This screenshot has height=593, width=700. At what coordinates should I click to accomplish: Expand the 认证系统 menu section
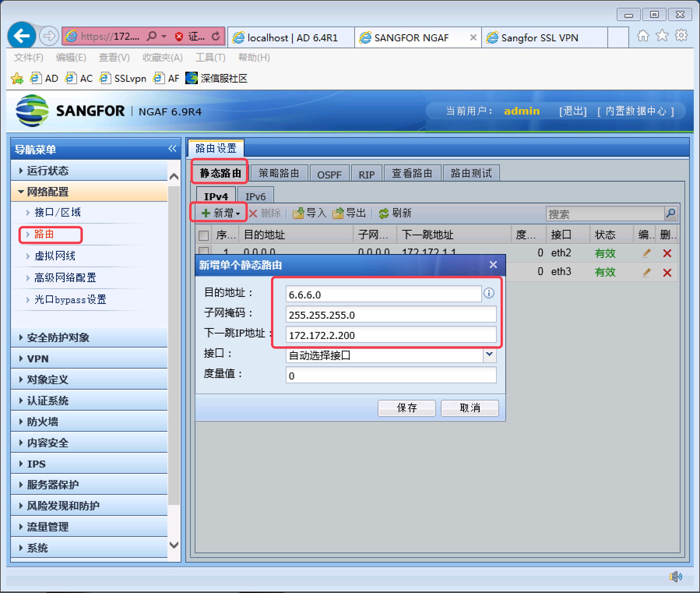pyautogui.click(x=89, y=401)
